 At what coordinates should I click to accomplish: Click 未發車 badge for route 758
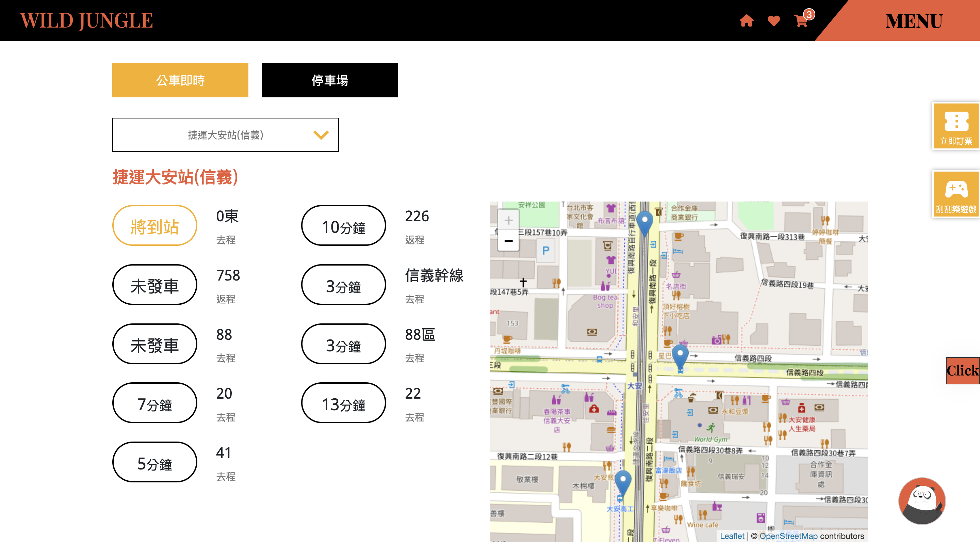[154, 285]
